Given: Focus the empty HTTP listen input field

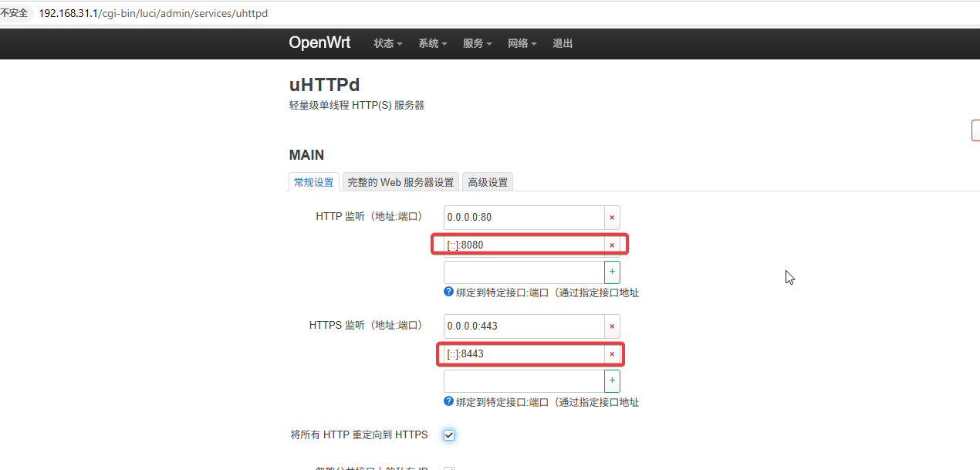Looking at the screenshot, I should (524, 272).
